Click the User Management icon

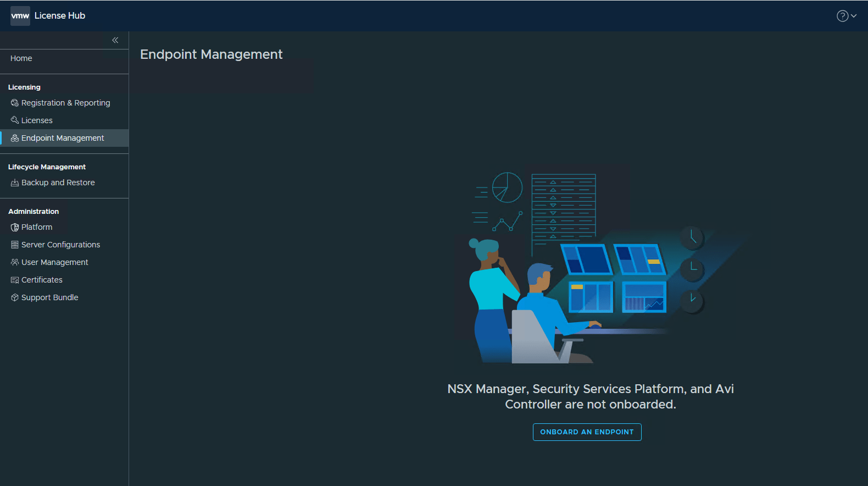(x=15, y=262)
